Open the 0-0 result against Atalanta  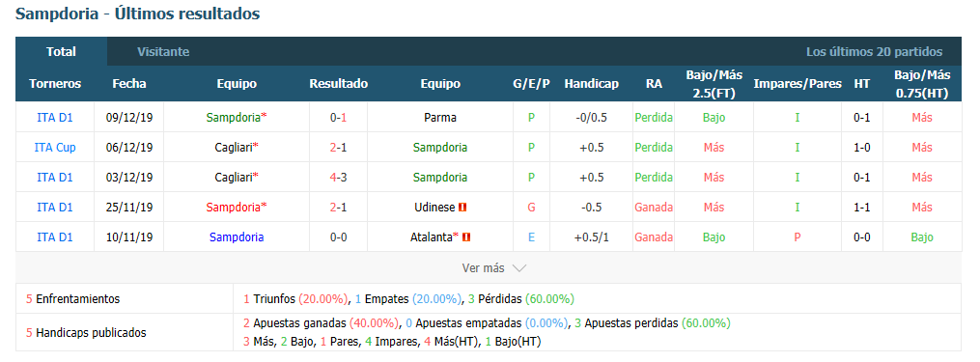(338, 237)
